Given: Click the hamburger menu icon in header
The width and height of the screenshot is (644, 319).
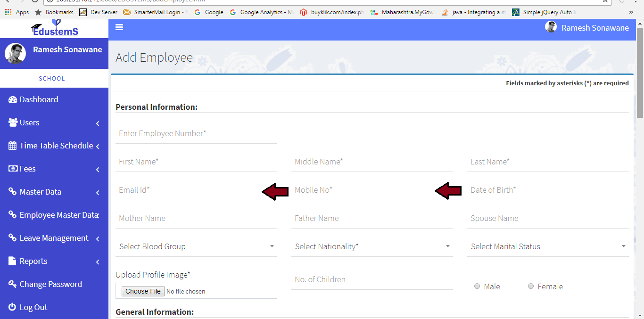Looking at the screenshot, I should coord(119,27).
